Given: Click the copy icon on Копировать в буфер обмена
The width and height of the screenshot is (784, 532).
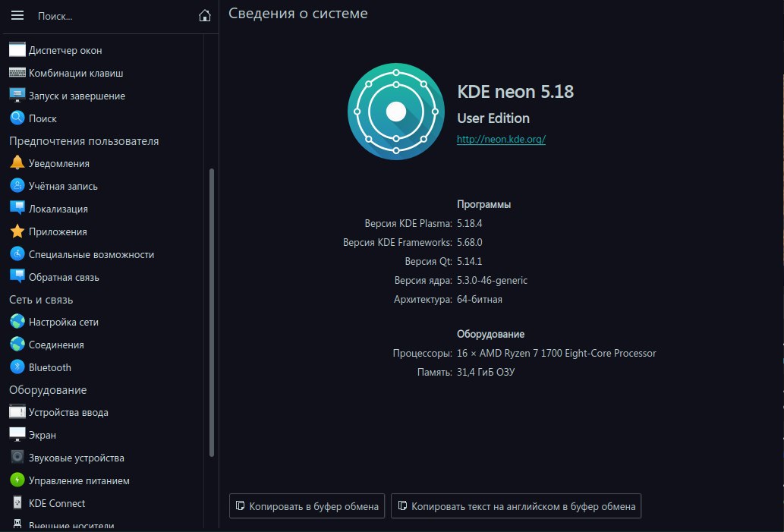Looking at the screenshot, I should (240, 506).
